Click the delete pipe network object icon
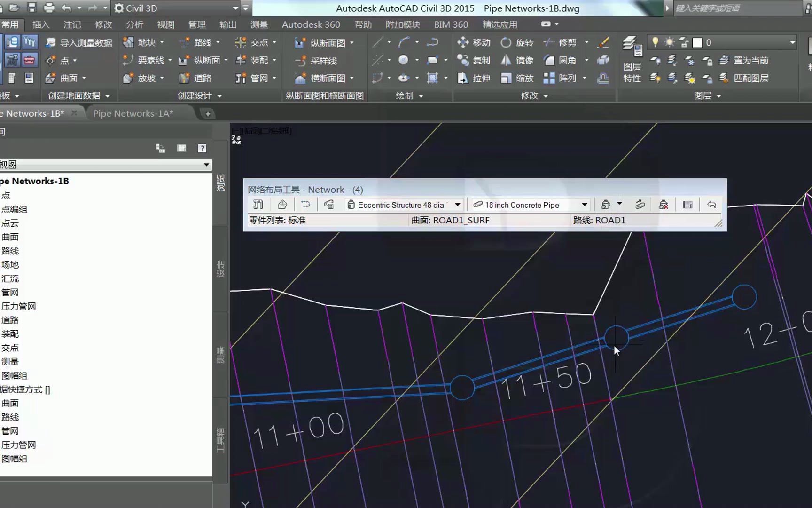812x508 pixels. pyautogui.click(x=664, y=205)
